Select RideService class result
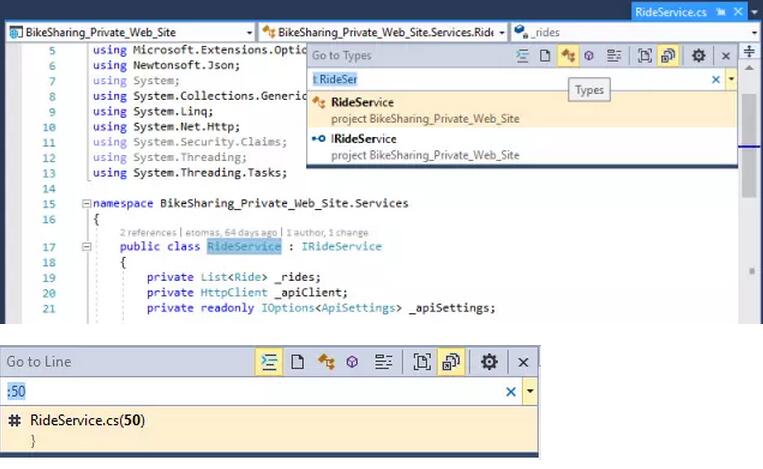 coord(522,110)
